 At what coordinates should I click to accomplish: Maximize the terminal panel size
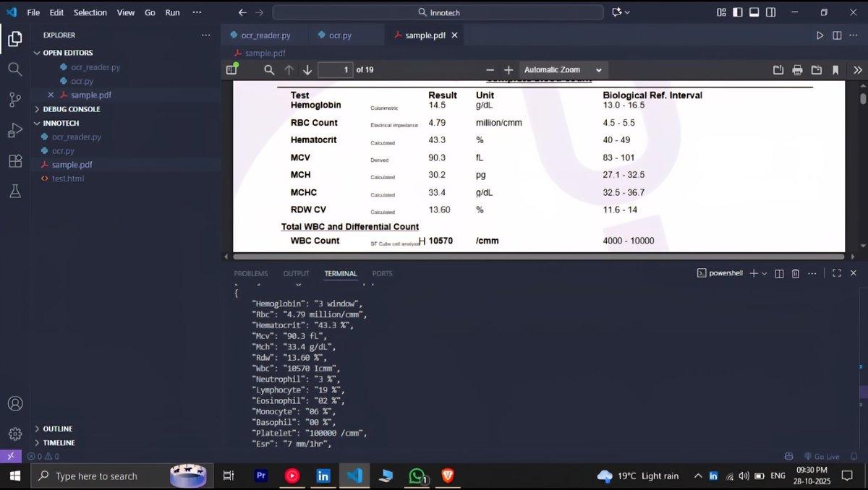tap(837, 273)
